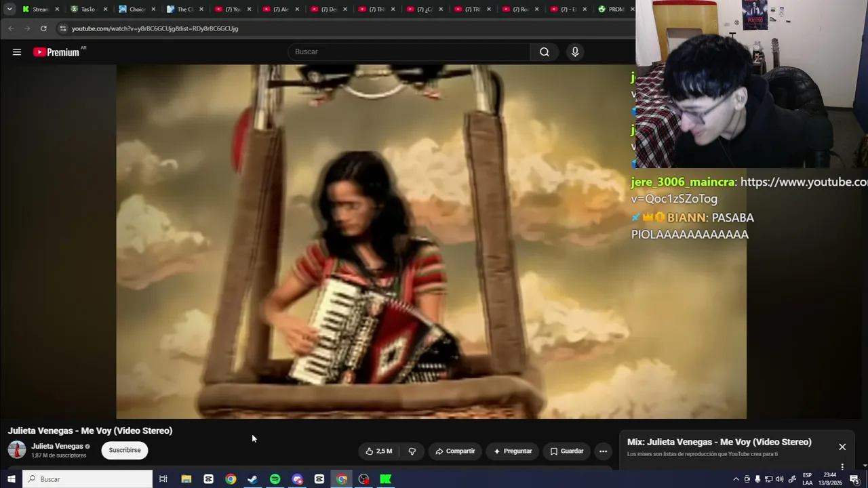Launch Steam from the taskbar
868x488 pixels.
(x=252, y=479)
